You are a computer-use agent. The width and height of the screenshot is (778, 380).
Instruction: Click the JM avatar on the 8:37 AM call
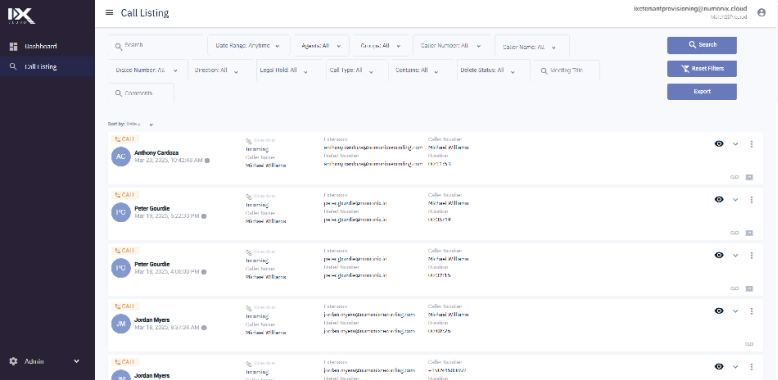click(121, 323)
